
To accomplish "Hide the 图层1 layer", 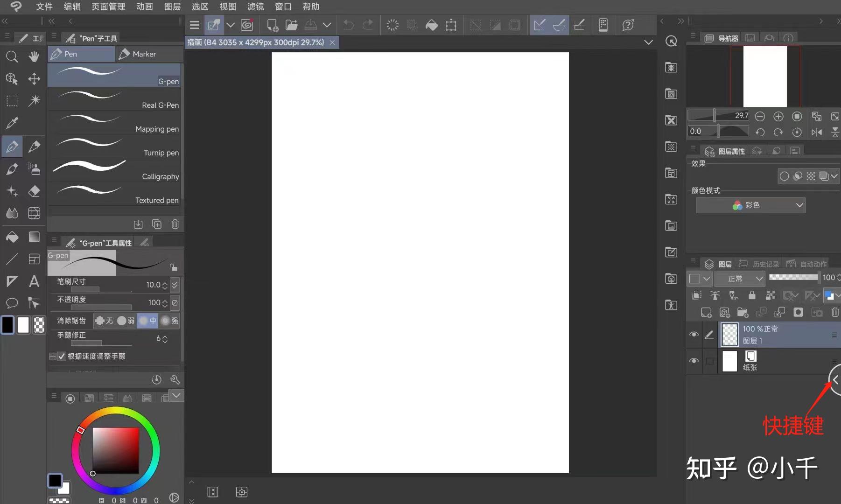I will coord(694,335).
